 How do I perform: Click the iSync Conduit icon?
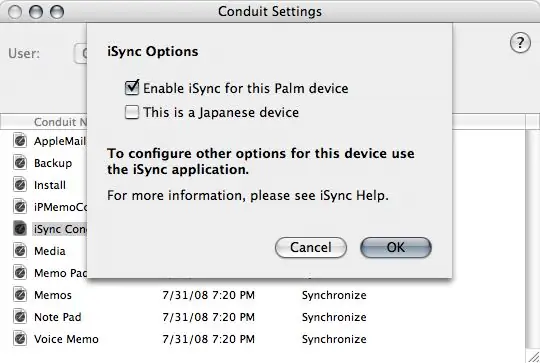[x=20, y=229]
